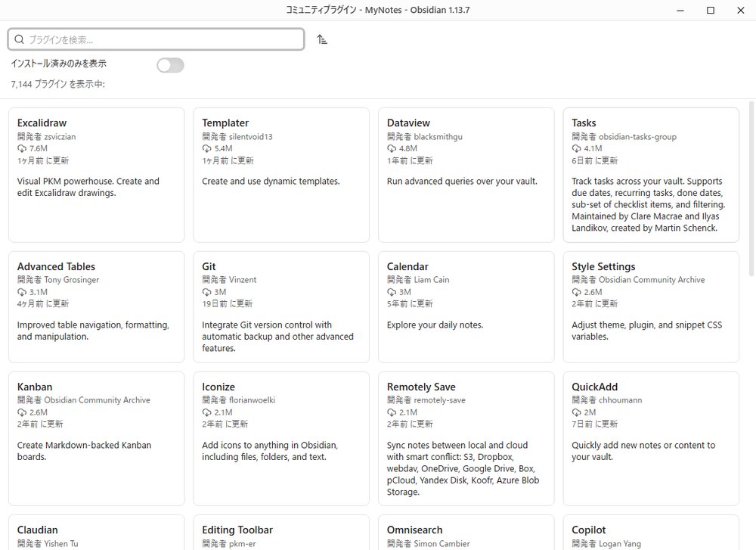Screen dimensions: 756x550
Task: Close the community plugins window
Action: coord(741,10)
